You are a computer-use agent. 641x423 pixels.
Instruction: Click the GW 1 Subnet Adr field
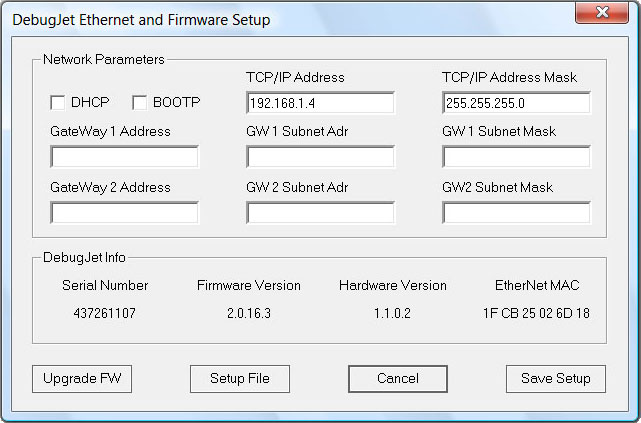(320, 157)
